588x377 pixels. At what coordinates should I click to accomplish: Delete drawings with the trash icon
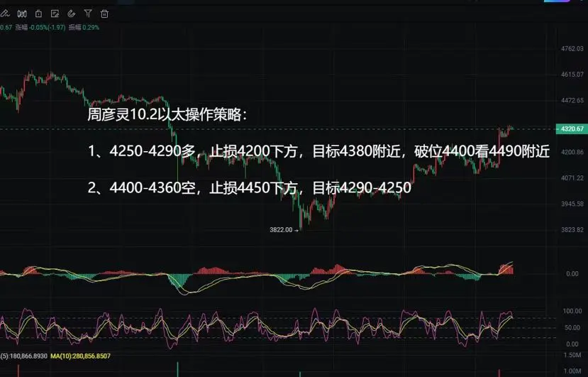tap(104, 14)
